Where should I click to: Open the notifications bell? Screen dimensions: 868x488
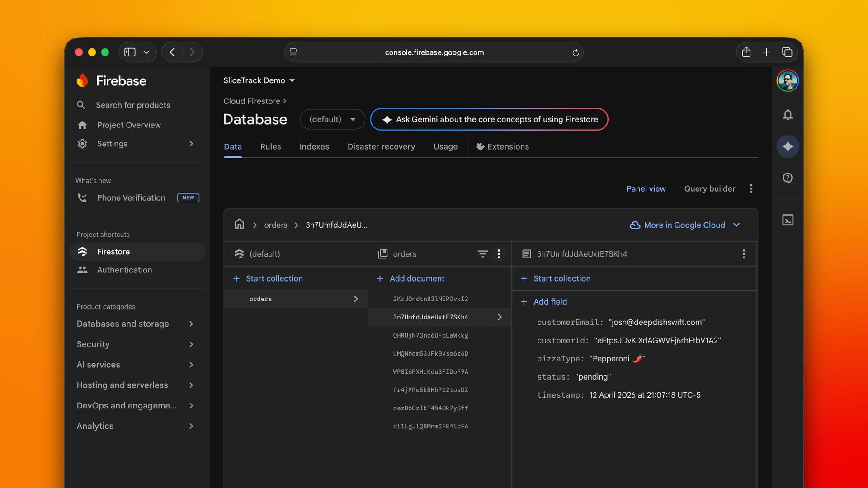[x=788, y=115]
